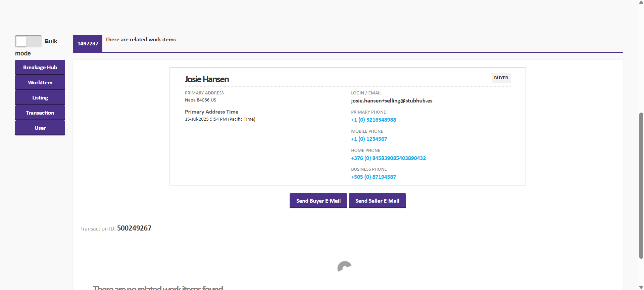
Task: Open the WorkItem menu button
Action: click(40, 82)
